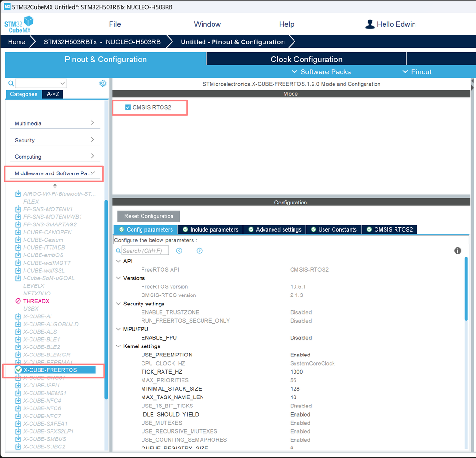The height and width of the screenshot is (458, 476).
Task: Click the download icon beside I-CUBE-Cesium
Action: [x=18, y=240]
